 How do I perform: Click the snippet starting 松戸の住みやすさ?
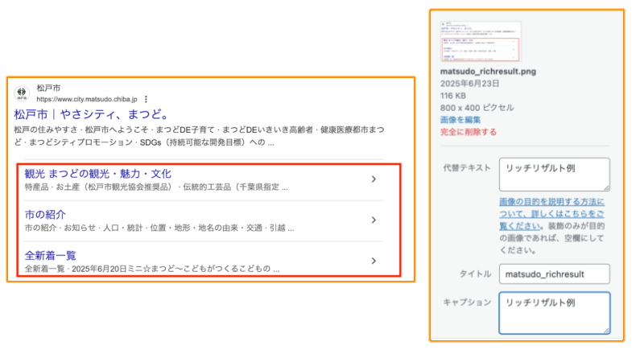(199, 136)
